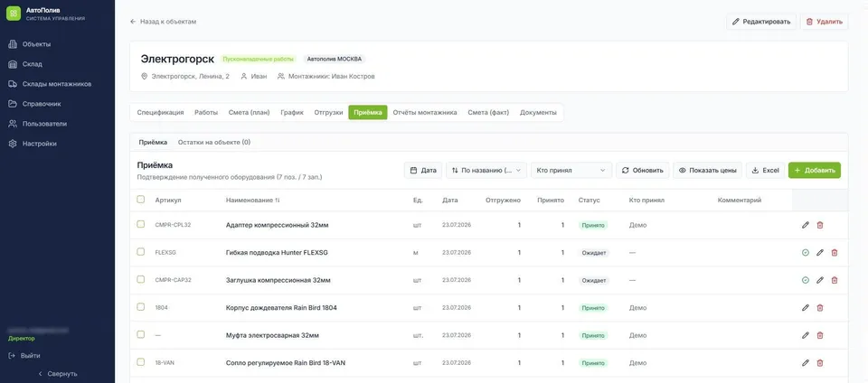Click the 18-VAN article cell
This screenshot has width=868, height=383.
point(165,363)
